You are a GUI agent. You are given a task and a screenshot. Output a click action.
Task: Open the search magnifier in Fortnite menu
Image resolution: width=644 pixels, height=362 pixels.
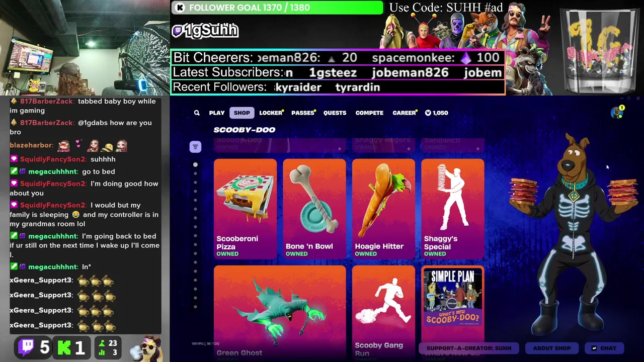197,113
